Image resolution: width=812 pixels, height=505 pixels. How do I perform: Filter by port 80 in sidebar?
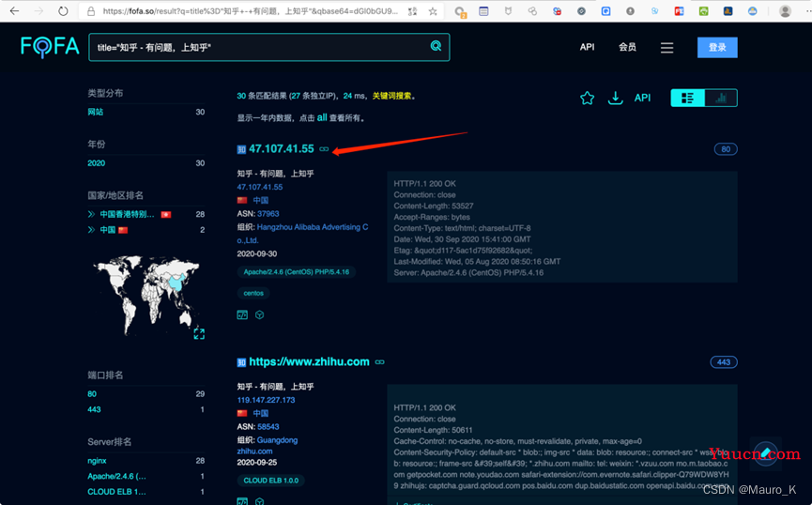click(x=92, y=394)
